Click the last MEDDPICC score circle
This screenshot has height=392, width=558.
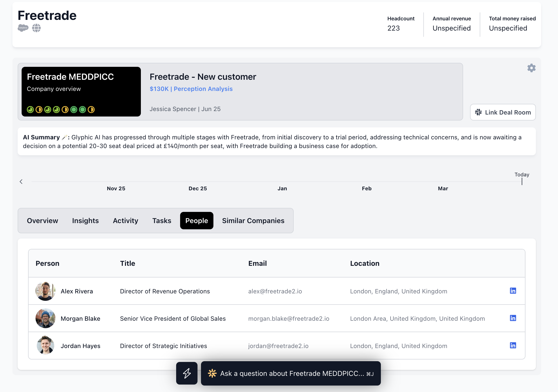(x=91, y=110)
